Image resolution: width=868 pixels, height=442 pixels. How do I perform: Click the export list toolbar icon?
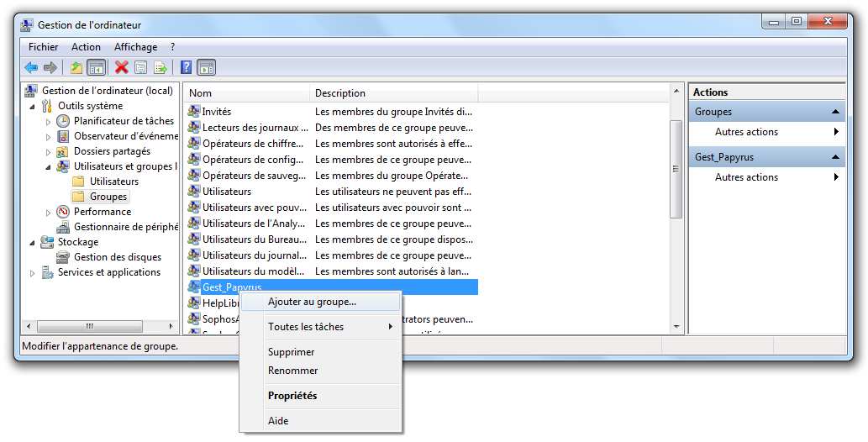click(x=160, y=67)
